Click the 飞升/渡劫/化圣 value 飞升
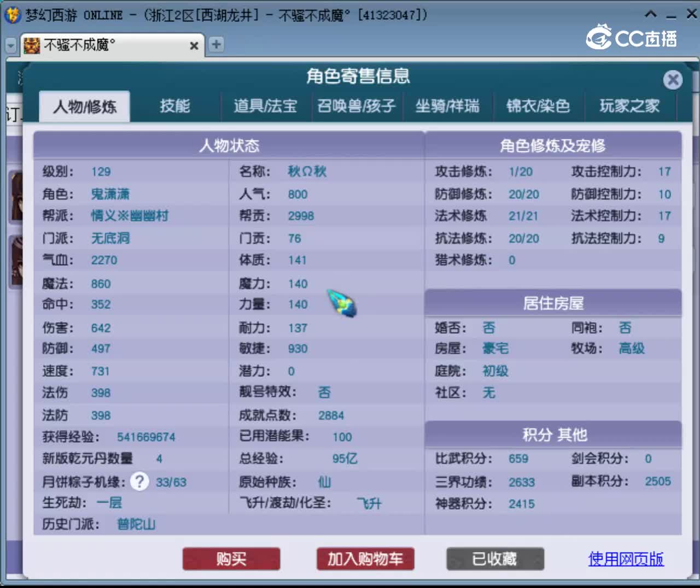700x588 pixels. coord(369,503)
